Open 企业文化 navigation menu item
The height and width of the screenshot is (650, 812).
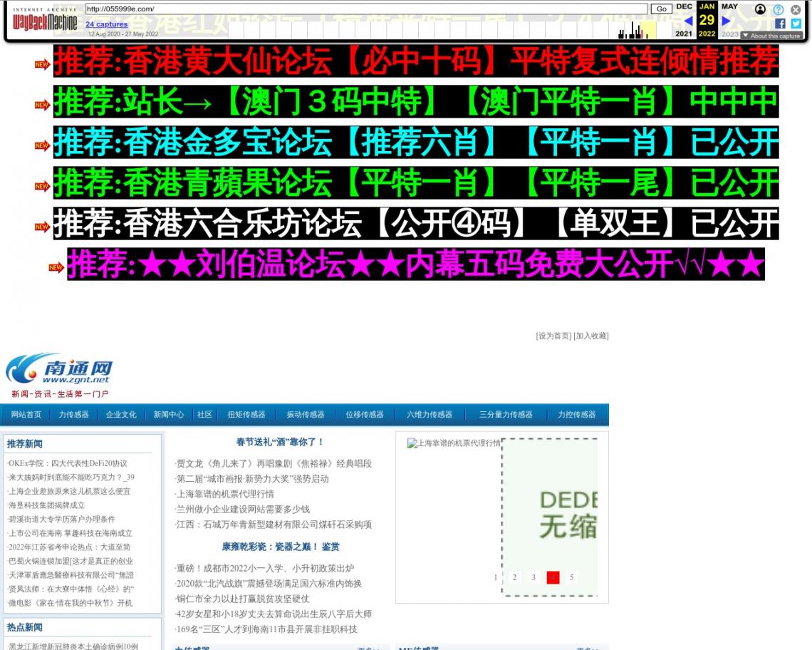[121, 415]
